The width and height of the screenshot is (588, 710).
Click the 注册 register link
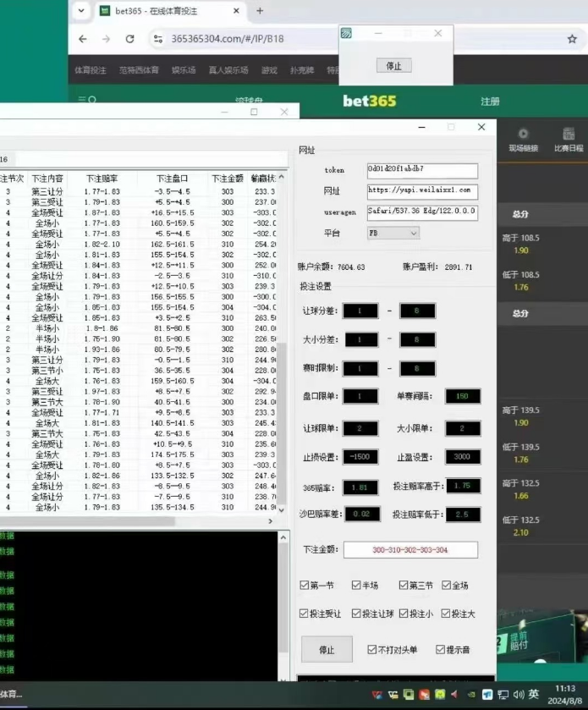click(490, 102)
